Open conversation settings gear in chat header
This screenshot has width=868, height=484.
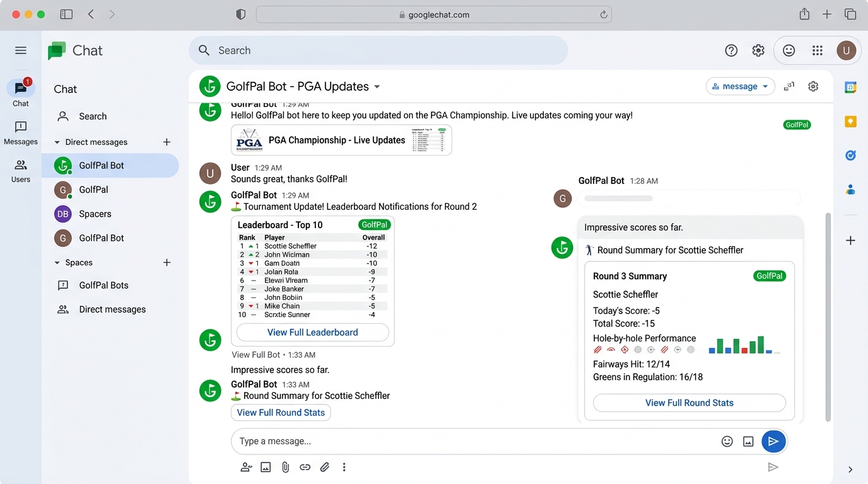(x=813, y=86)
